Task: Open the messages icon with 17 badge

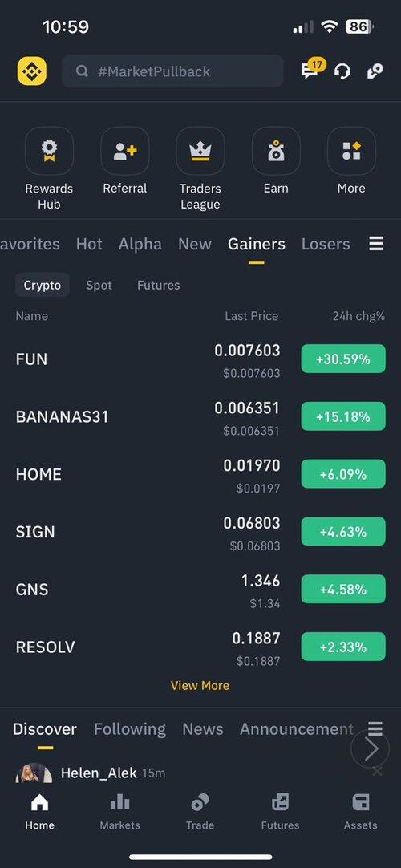Action: (x=313, y=70)
